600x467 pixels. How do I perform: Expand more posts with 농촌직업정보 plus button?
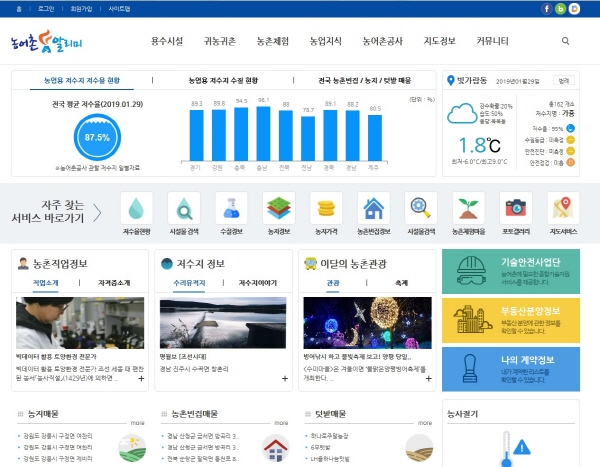141,379
